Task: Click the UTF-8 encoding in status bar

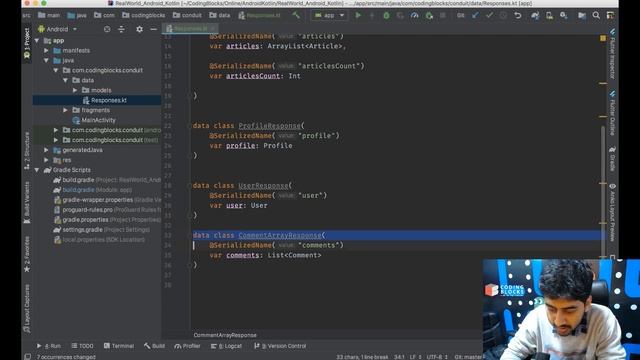Action: pyautogui.click(x=437, y=357)
